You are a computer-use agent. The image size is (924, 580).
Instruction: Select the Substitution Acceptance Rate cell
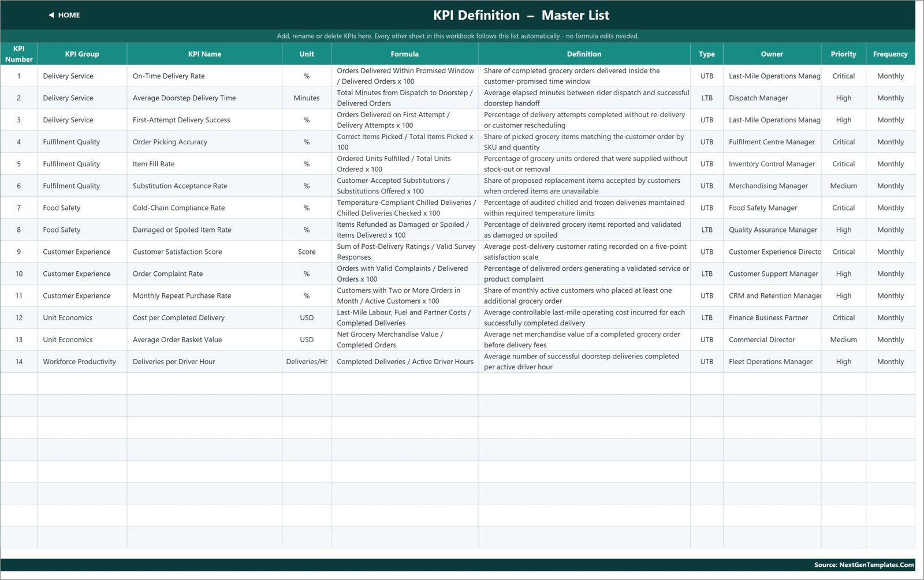pyautogui.click(x=204, y=186)
